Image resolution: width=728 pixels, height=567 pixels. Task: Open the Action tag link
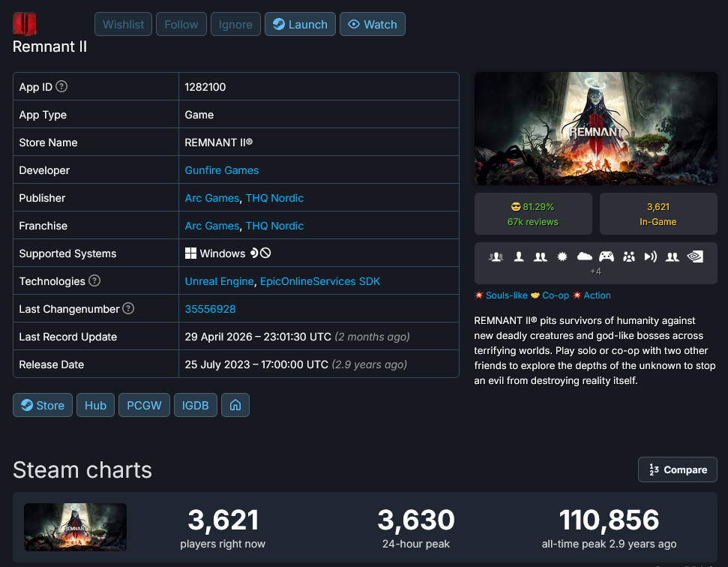click(x=597, y=295)
